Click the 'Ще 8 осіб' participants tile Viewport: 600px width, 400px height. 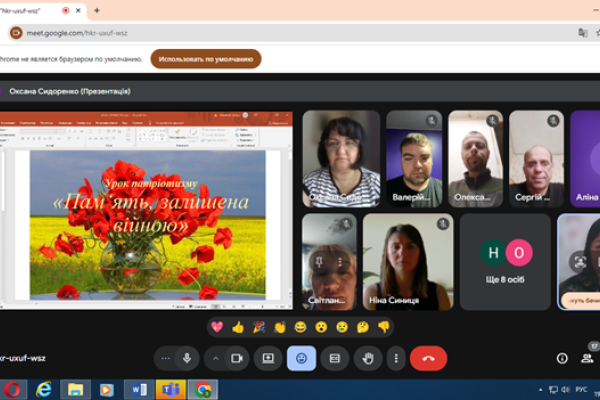(506, 261)
